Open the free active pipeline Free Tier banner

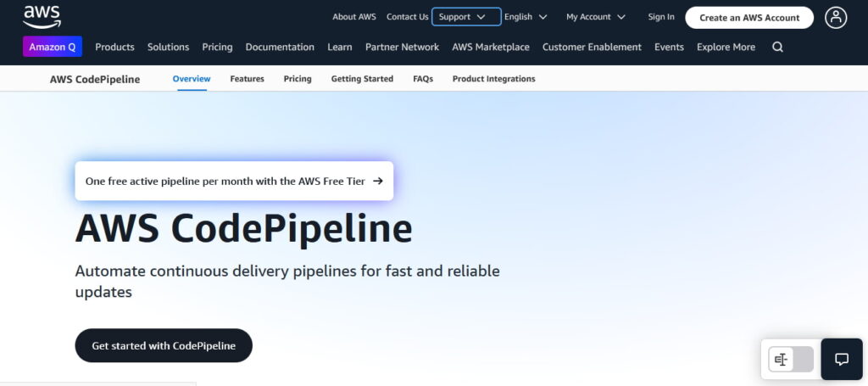click(x=234, y=181)
